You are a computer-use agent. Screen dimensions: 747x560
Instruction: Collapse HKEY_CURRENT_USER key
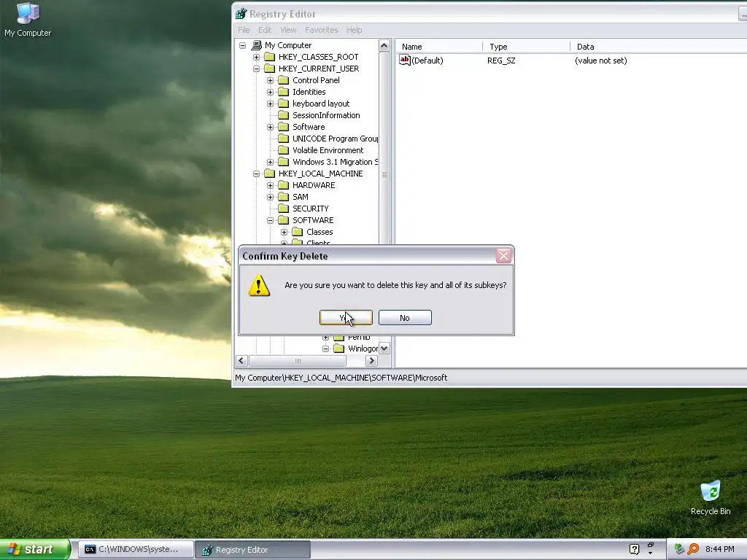[x=256, y=69]
